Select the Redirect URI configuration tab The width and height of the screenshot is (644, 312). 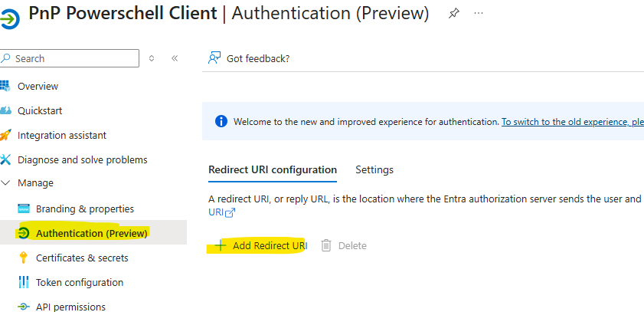[x=272, y=169]
